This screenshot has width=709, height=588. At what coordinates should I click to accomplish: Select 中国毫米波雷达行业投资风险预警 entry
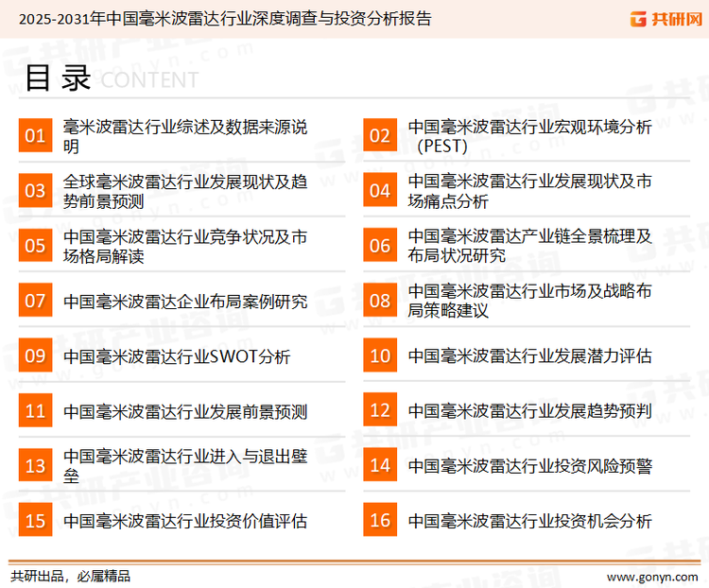click(529, 466)
